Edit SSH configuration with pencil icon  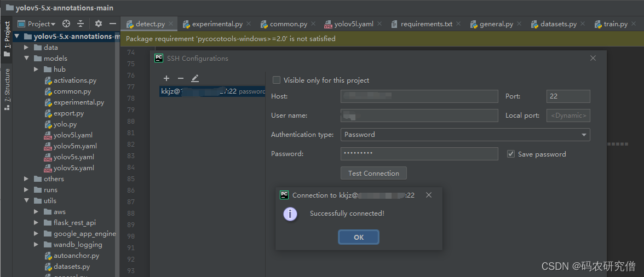tap(195, 78)
